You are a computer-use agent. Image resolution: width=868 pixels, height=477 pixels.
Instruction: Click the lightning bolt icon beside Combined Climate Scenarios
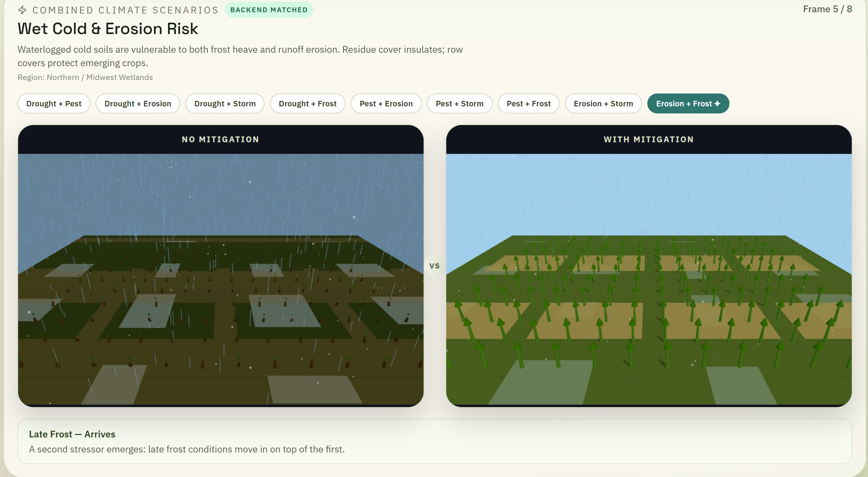[22, 10]
